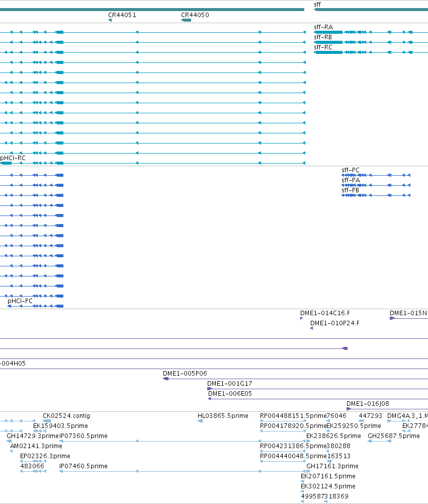Viewport: 428px width, 504px height.
Task: Select the sff-RC transcript label
Action: tap(323, 47)
